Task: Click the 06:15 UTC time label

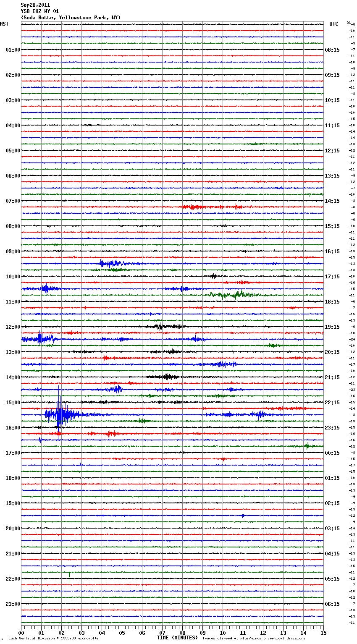Action: tap(332, 604)
